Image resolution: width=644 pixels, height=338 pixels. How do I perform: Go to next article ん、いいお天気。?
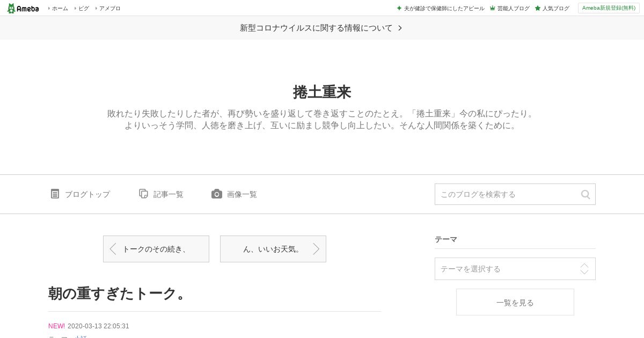point(273,249)
